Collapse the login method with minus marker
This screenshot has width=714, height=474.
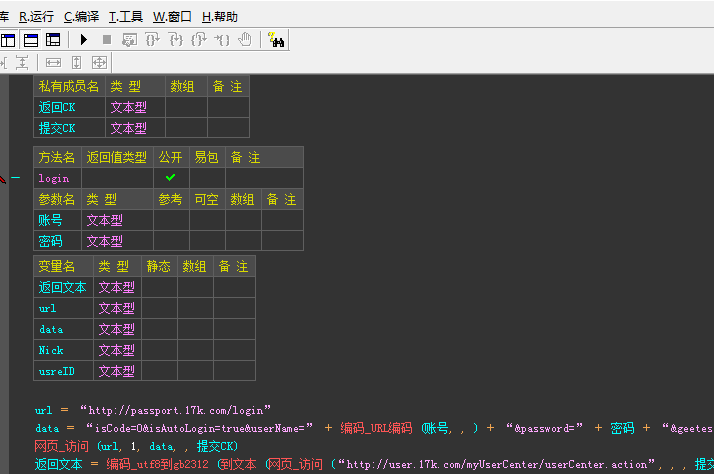click(x=16, y=178)
